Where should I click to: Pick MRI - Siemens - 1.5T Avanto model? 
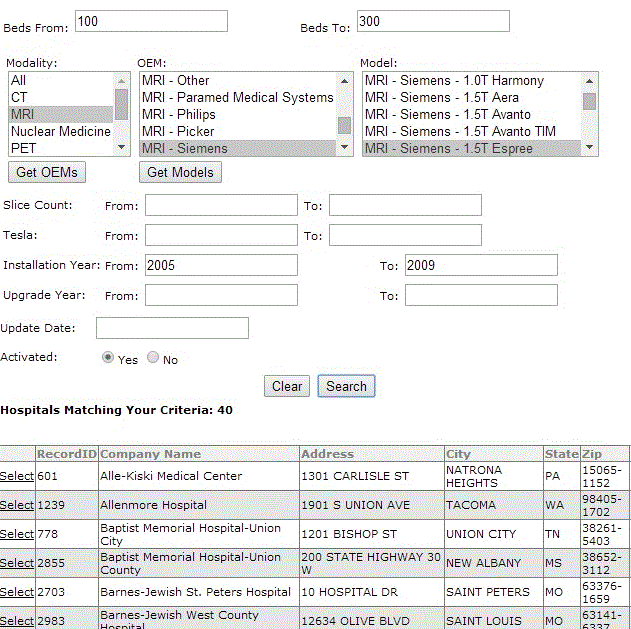[x=472, y=114]
